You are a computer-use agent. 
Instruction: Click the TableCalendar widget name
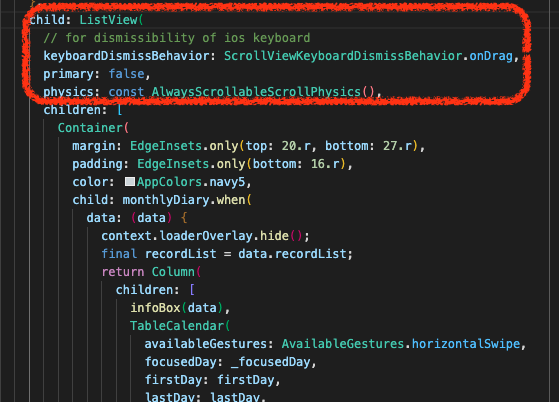click(x=177, y=326)
